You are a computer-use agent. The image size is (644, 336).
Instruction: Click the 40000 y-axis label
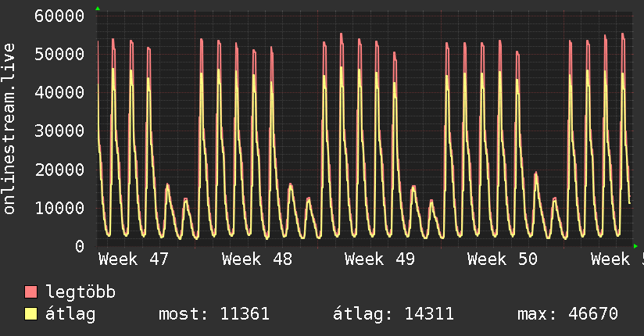pos(59,92)
